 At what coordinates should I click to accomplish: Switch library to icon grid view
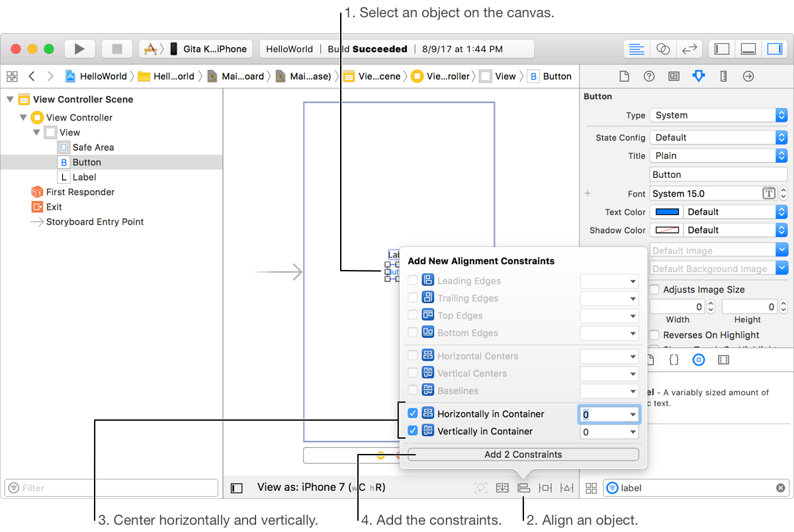(x=592, y=488)
